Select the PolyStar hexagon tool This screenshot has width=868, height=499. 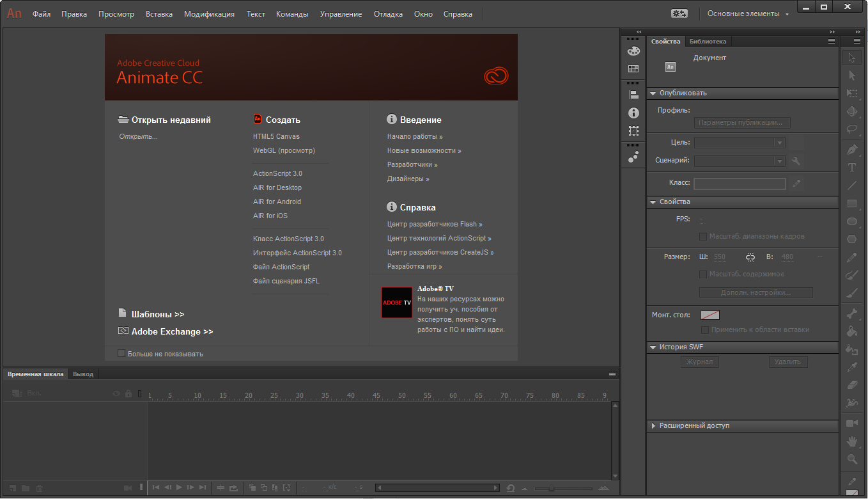[x=852, y=239]
